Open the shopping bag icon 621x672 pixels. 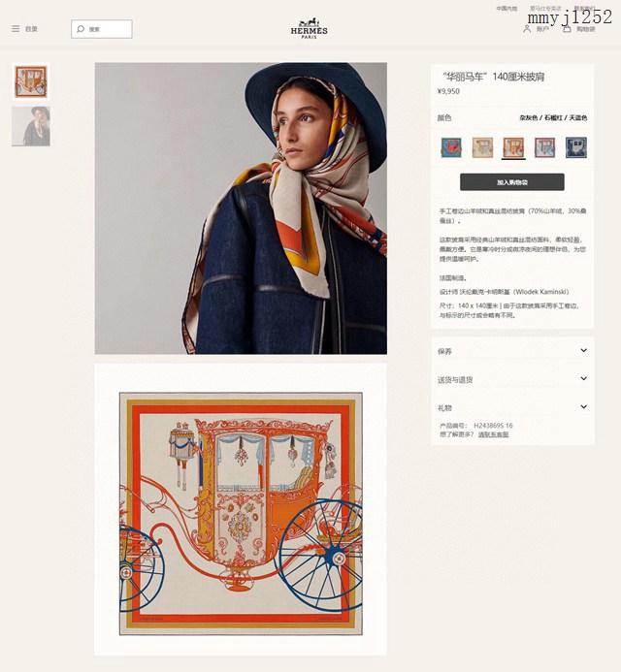pyautogui.click(x=567, y=29)
